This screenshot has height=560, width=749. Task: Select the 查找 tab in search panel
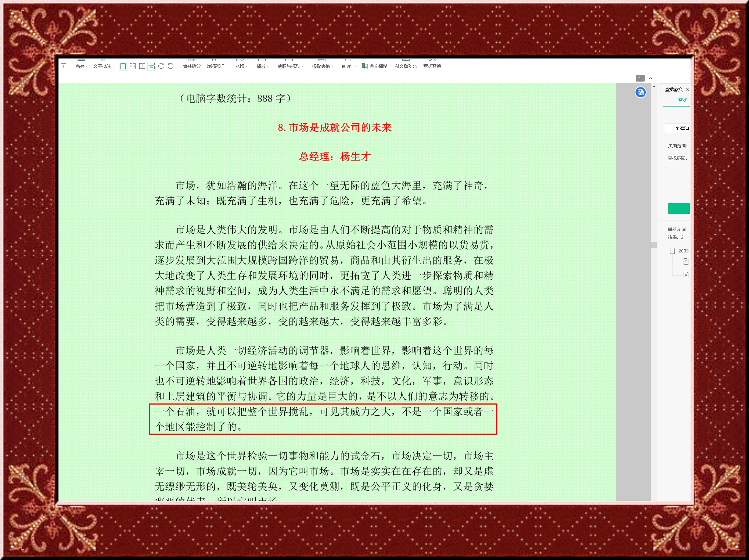point(682,100)
